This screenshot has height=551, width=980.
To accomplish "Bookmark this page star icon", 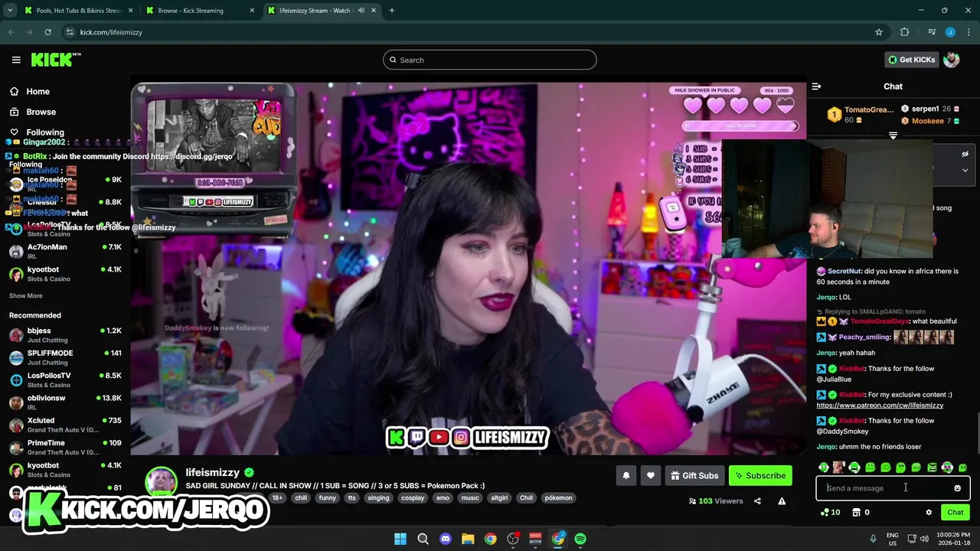I will 879,32.
